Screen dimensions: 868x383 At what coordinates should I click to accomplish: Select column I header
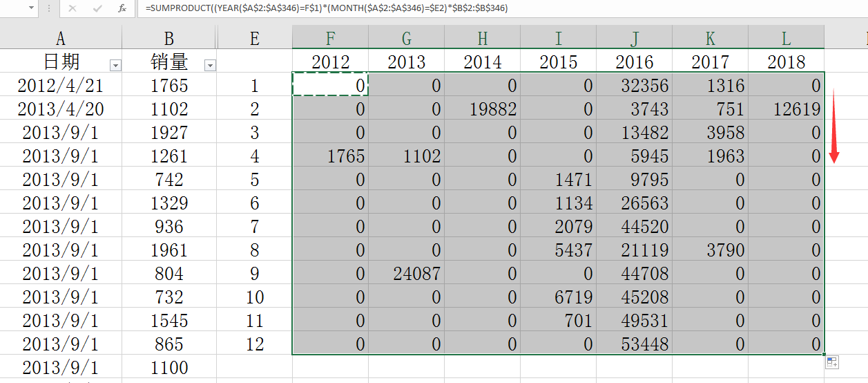coord(559,37)
